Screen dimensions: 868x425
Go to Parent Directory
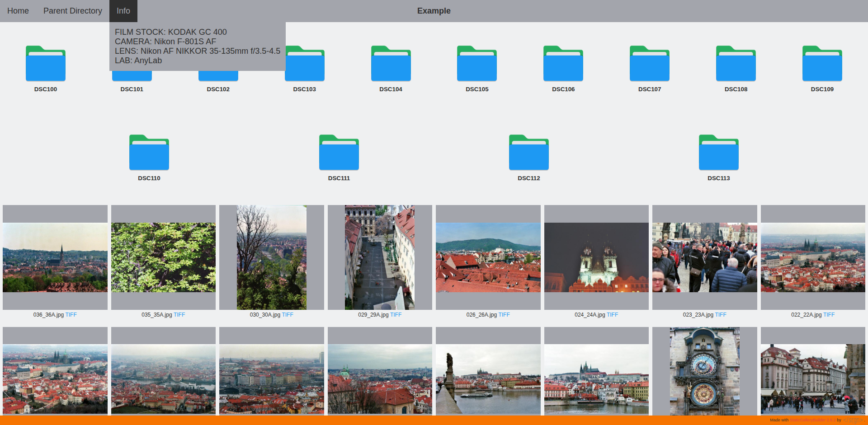point(73,11)
